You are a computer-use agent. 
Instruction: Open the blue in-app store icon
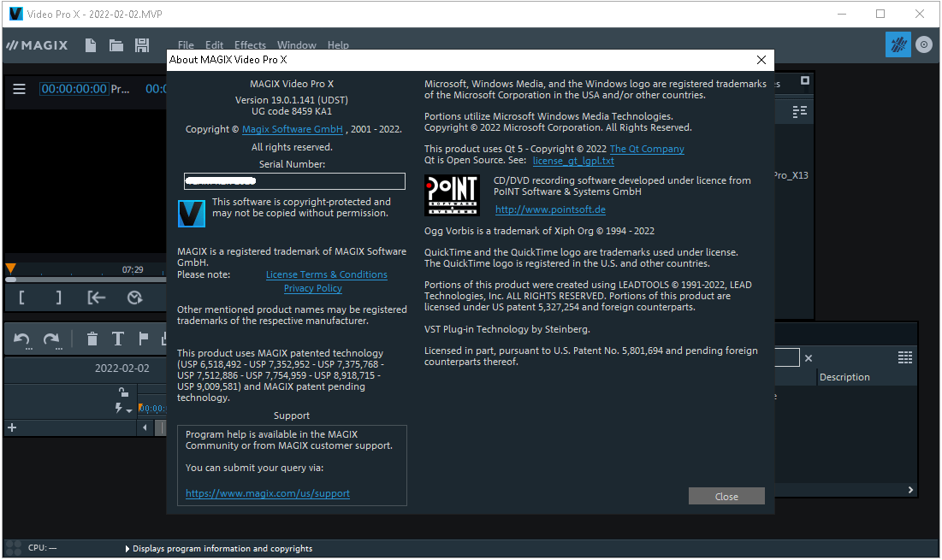coord(898,44)
